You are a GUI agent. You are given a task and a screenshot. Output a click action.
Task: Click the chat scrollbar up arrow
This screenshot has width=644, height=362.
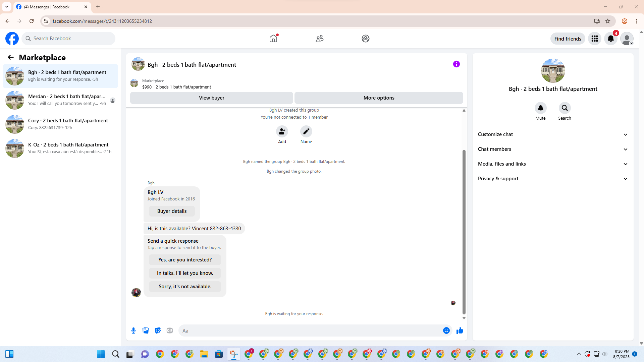tap(464, 110)
